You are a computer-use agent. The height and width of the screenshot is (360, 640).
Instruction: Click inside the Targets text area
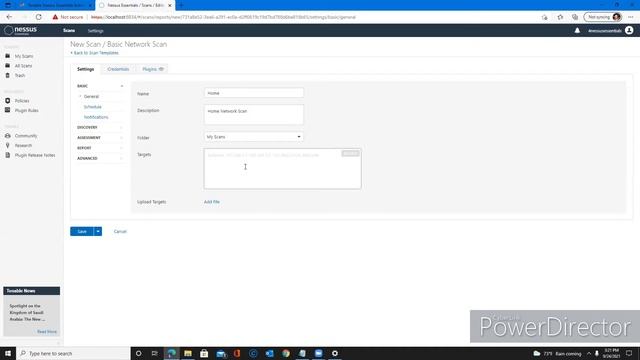282,169
